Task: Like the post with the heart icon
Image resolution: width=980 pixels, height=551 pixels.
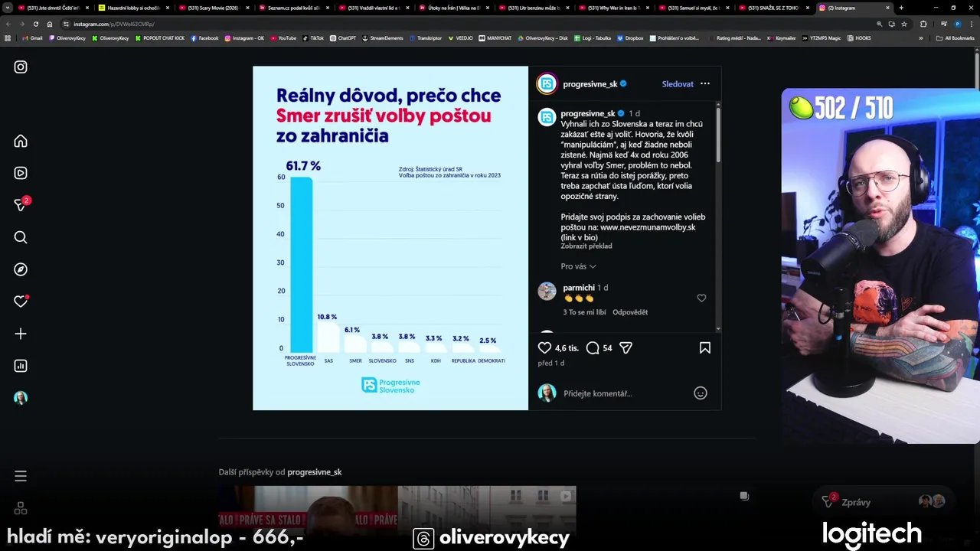Action: [544, 348]
